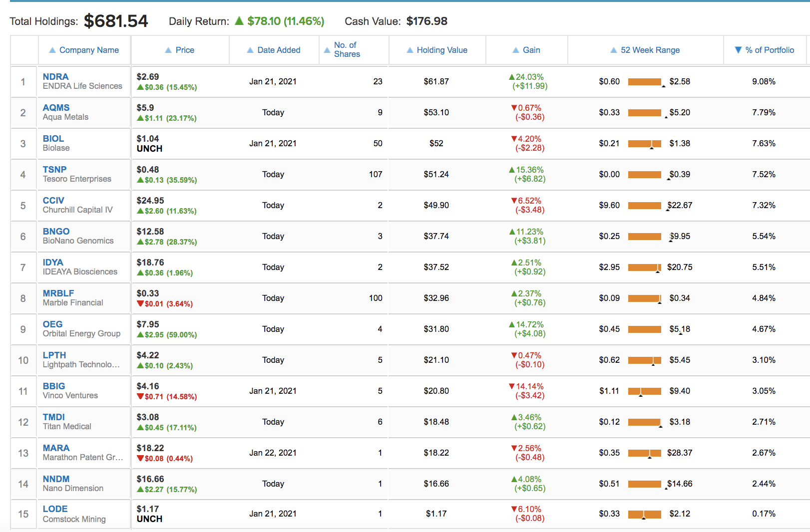810x532 pixels.
Task: Click IDEAYA Biosciences company name
Action: coord(80,272)
